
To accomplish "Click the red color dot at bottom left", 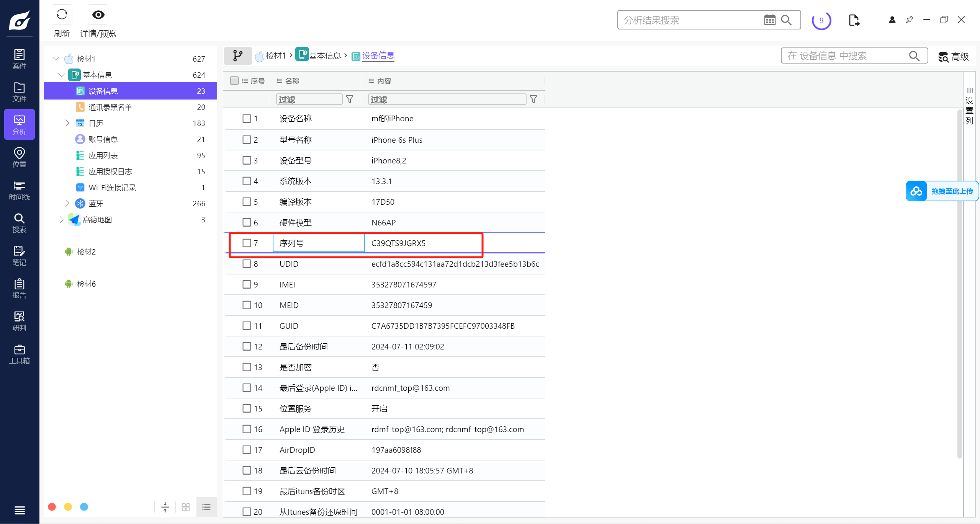I will 52,507.
